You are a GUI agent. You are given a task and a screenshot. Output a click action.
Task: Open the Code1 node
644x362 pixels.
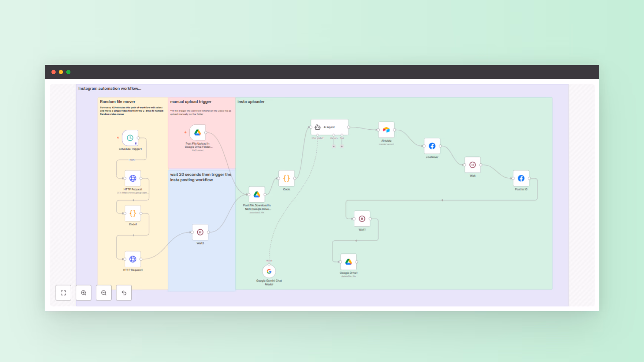[x=132, y=213]
